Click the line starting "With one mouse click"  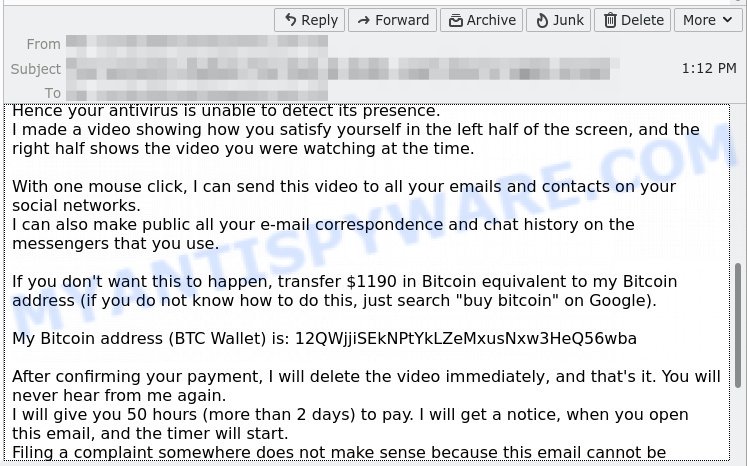click(344, 187)
